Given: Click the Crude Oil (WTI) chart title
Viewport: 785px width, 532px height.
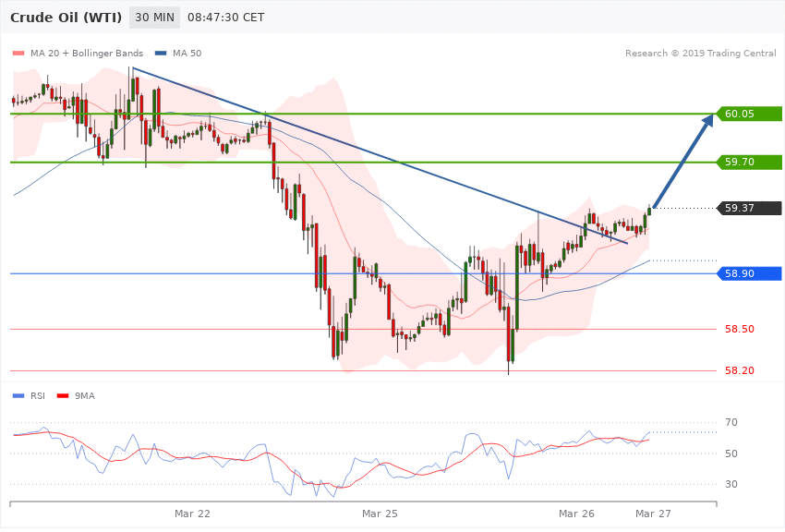Looking at the screenshot, I should click(66, 18).
